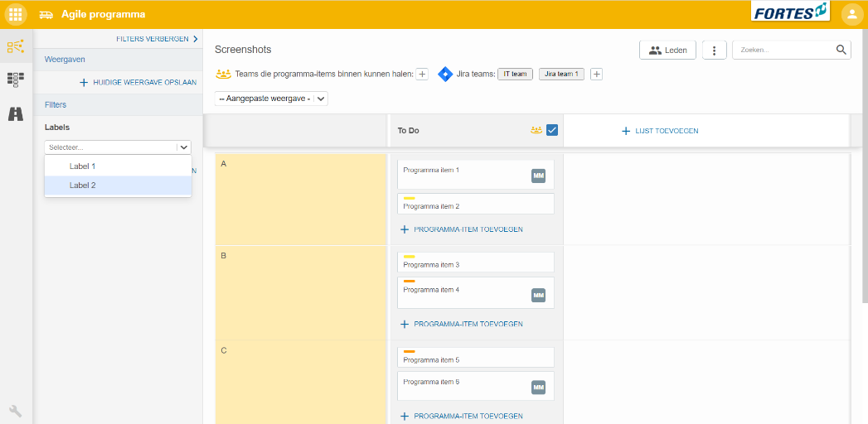The width and height of the screenshot is (868, 424).
Task: Click the To Do column title
Action: [x=408, y=131]
